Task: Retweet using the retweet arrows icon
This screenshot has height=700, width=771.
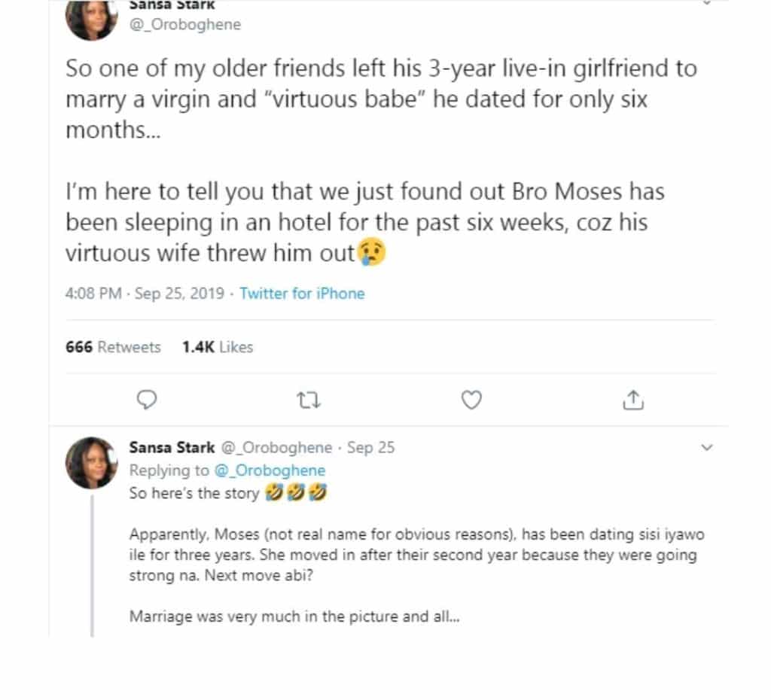Action: click(x=310, y=400)
